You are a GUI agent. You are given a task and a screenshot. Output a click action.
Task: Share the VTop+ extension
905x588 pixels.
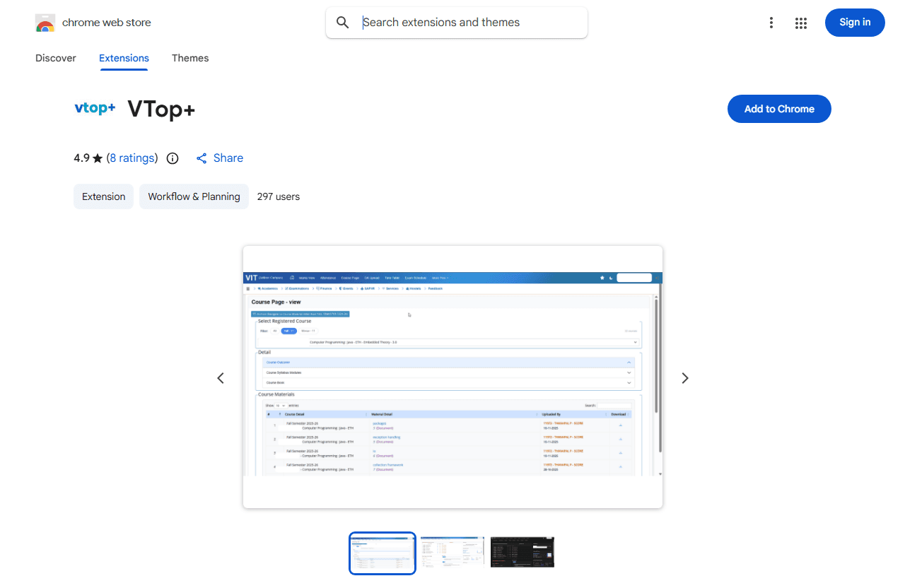click(220, 158)
